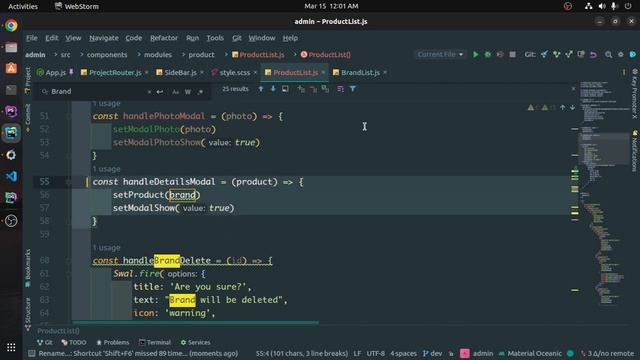Push commits with Git push arrow icon
640x360 pixels.
pos(569,54)
